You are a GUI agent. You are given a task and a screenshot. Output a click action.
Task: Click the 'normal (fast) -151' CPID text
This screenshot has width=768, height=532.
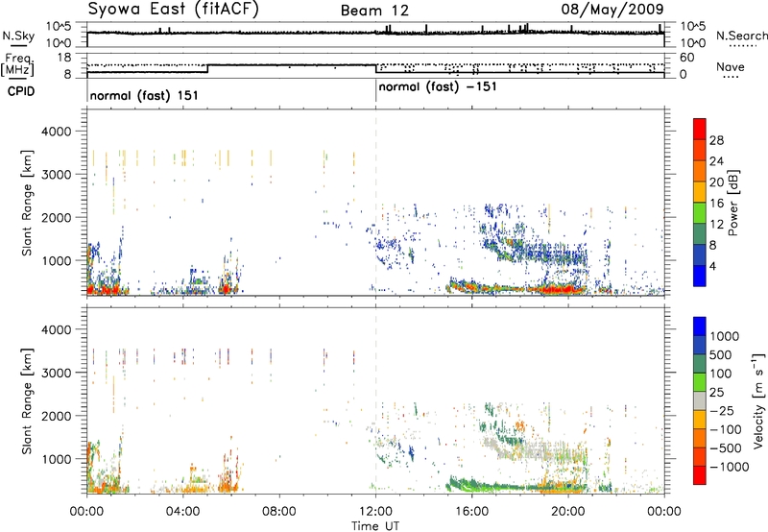[438, 87]
